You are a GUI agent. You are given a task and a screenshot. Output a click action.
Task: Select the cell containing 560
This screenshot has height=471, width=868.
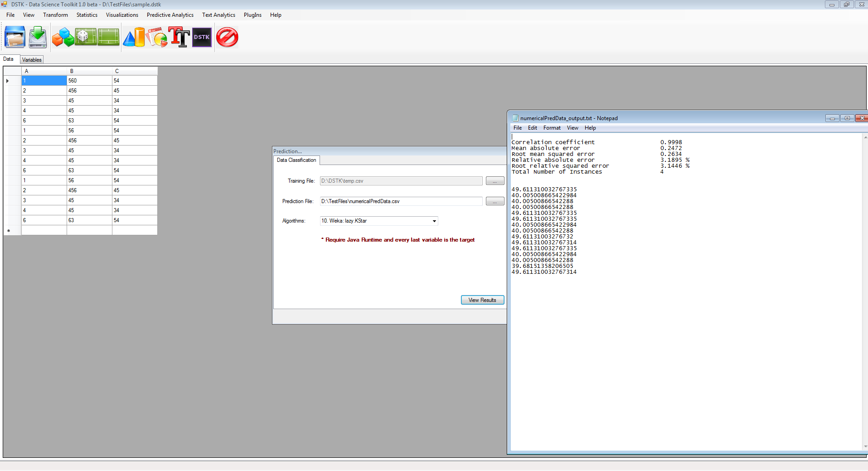[89, 81]
